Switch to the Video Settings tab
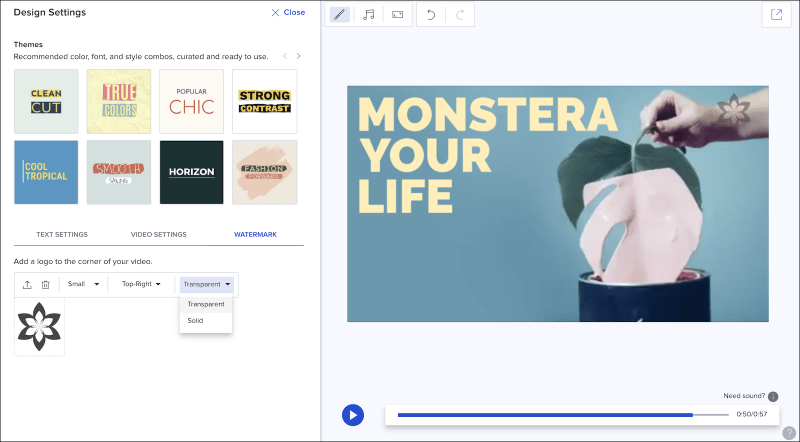The width and height of the screenshot is (800, 442). [x=158, y=234]
